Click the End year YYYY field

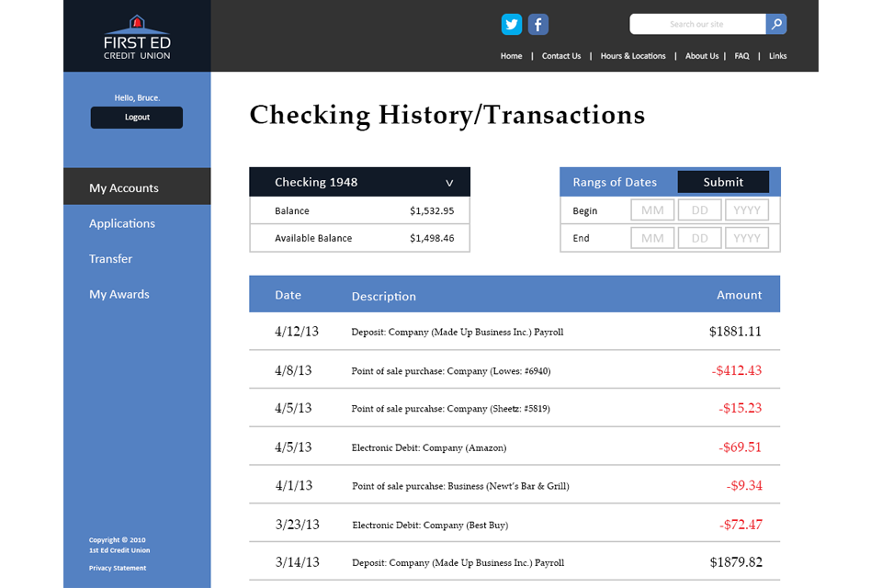tap(747, 238)
